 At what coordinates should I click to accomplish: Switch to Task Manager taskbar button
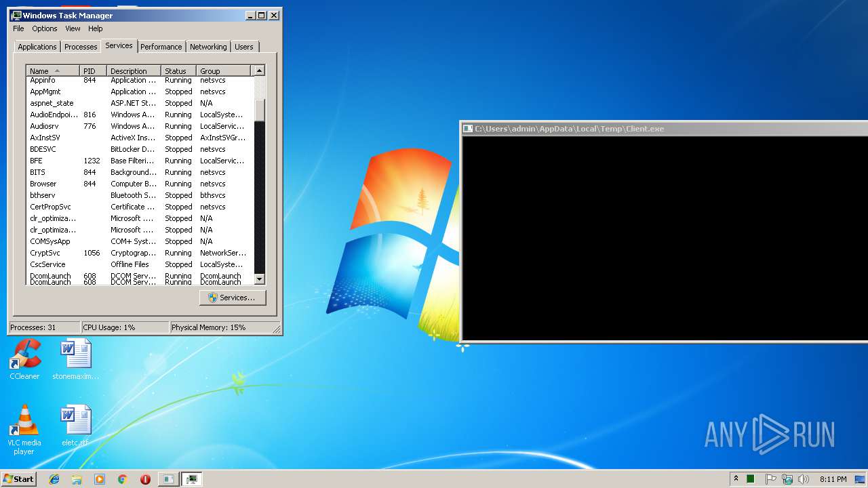(192, 479)
